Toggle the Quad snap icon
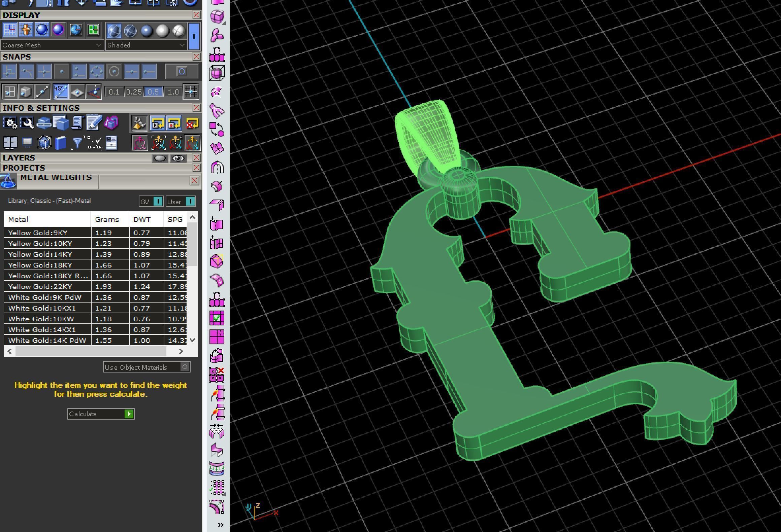The height and width of the screenshot is (532, 781). tap(97, 72)
